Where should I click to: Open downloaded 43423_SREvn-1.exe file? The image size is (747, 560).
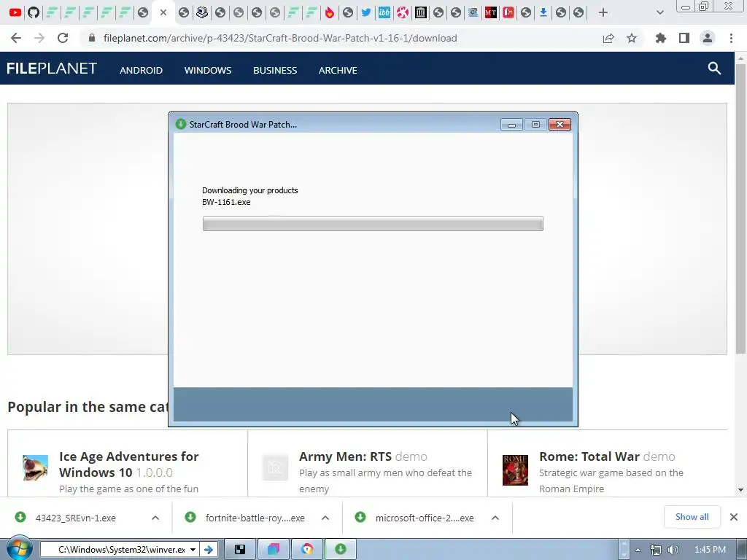75,518
